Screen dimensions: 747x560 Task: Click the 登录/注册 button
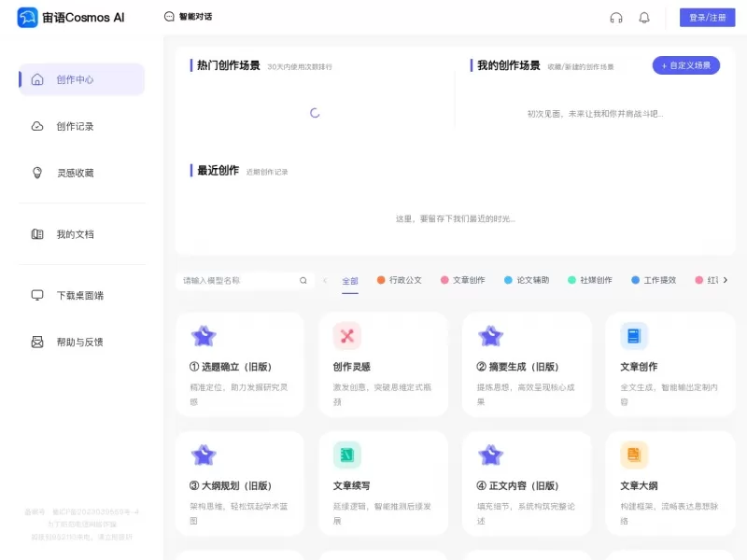(x=706, y=16)
